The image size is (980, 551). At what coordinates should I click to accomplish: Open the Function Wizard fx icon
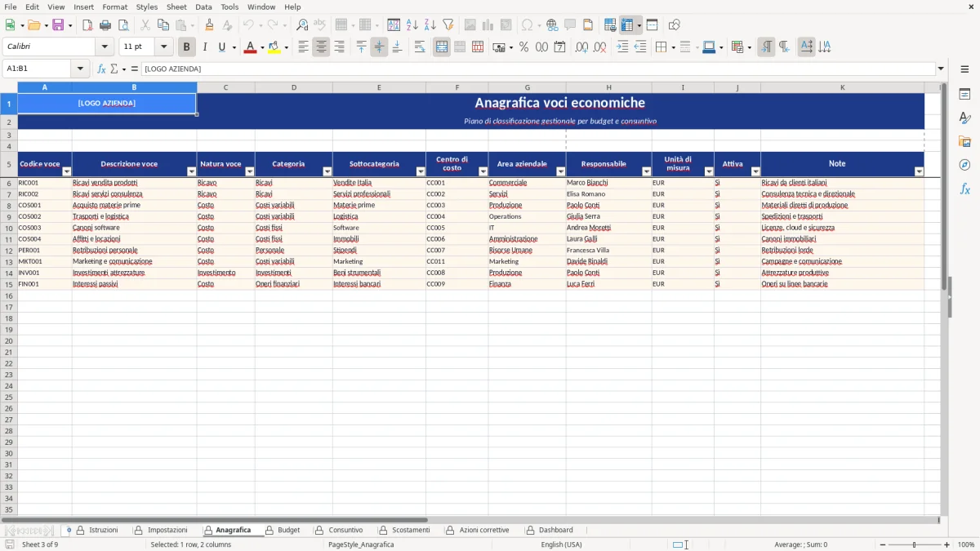102,69
